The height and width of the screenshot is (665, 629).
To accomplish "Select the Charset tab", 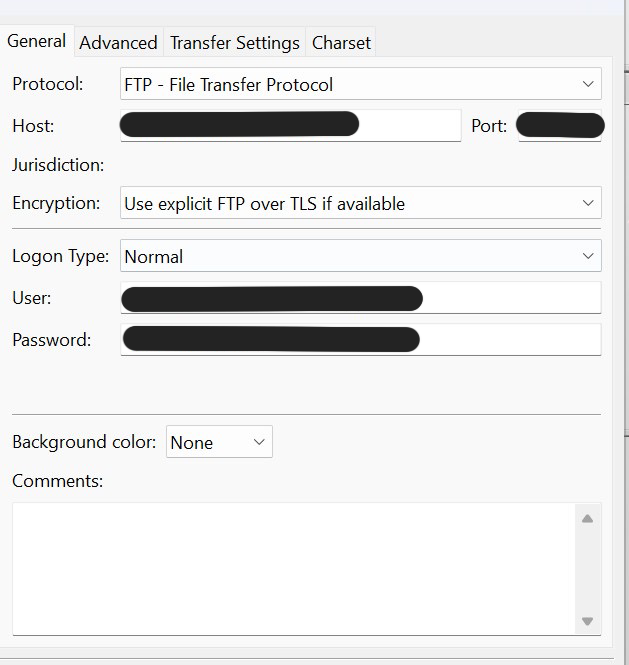I will 341,43.
